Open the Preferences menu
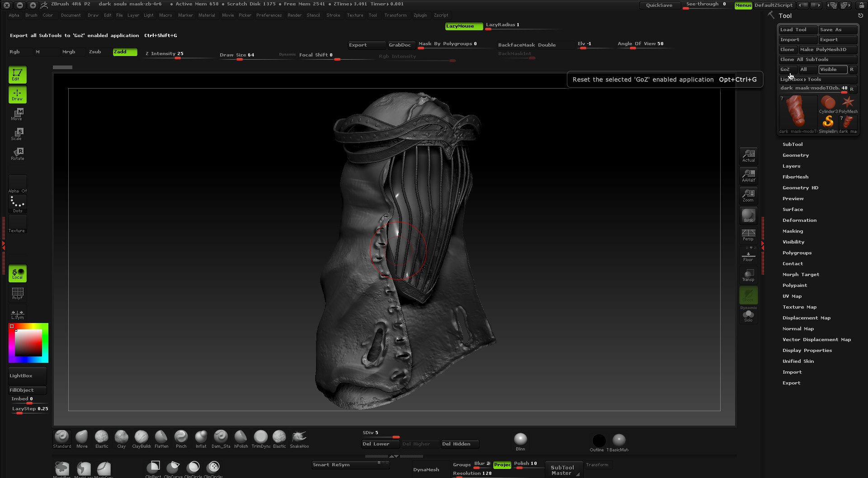The height and width of the screenshot is (478, 868). pyautogui.click(x=269, y=15)
